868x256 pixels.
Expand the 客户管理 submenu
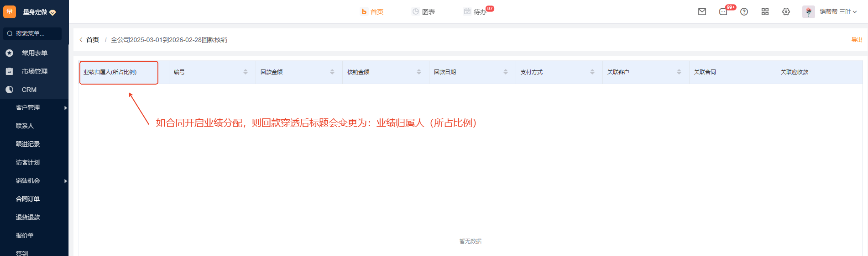click(x=66, y=108)
